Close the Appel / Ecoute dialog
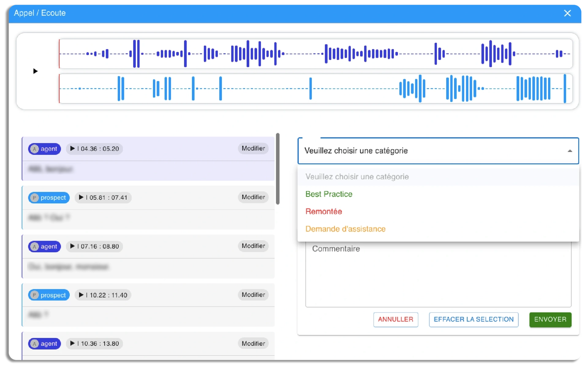 tap(567, 13)
